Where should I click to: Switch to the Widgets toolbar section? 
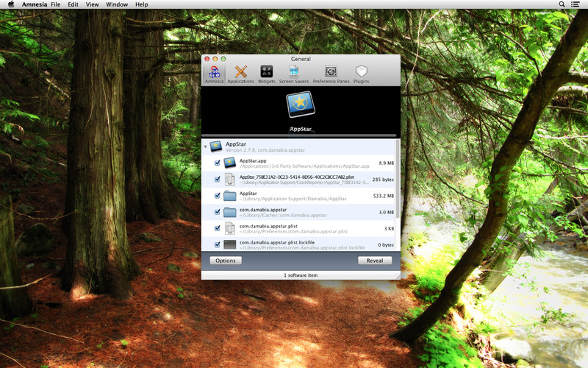[266, 72]
